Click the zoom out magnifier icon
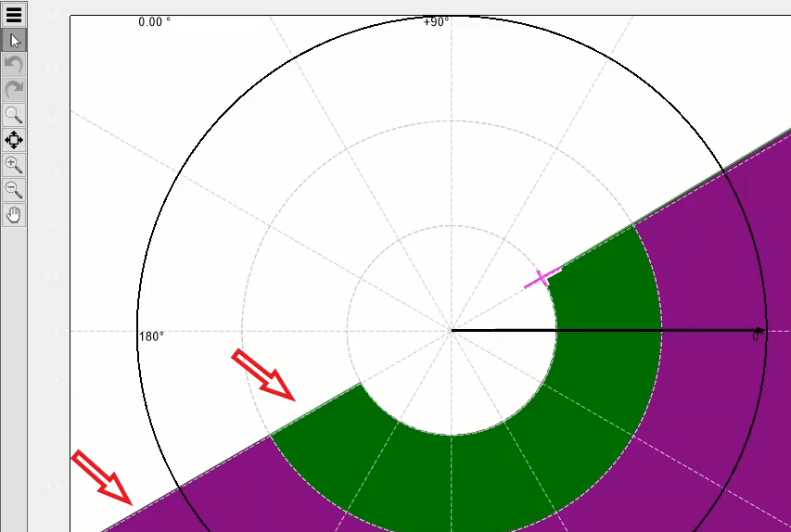 point(14,190)
